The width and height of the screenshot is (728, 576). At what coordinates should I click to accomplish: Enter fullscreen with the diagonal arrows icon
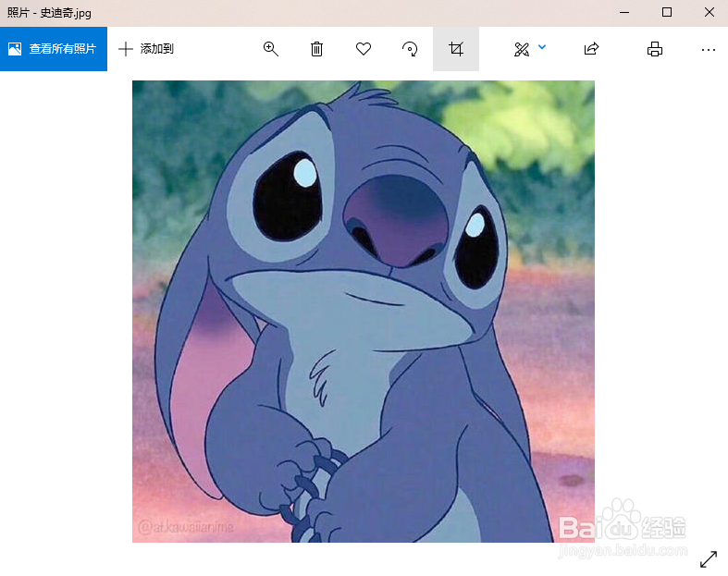[709, 558]
